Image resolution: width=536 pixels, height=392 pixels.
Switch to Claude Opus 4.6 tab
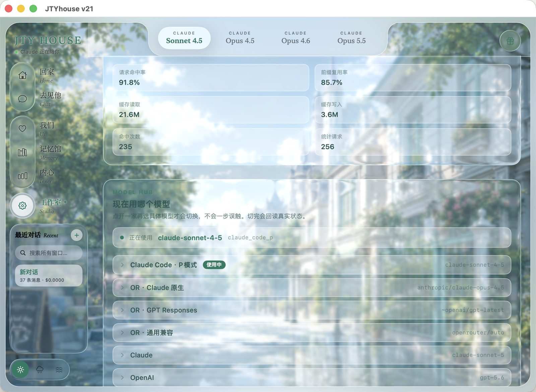[296, 38]
